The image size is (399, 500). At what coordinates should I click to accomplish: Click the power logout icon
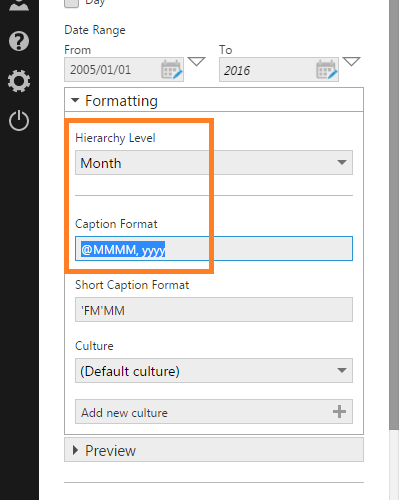click(x=19, y=120)
